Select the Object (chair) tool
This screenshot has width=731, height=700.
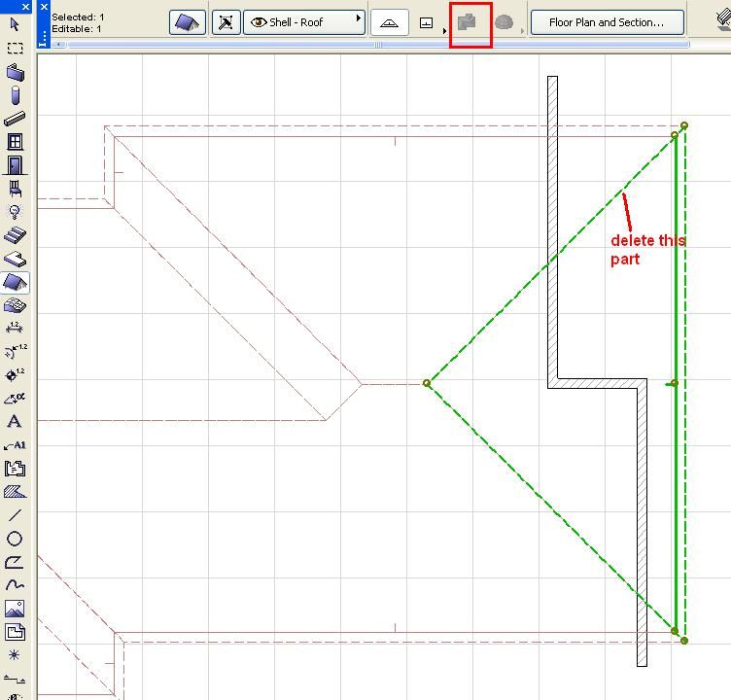[15, 189]
